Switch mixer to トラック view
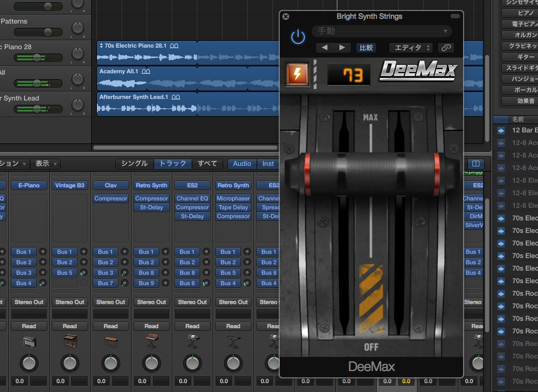The height and width of the screenshot is (392, 538). (173, 164)
